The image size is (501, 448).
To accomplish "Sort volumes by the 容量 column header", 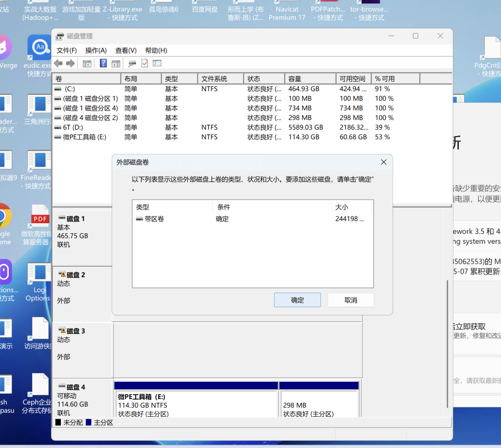I will coord(309,79).
